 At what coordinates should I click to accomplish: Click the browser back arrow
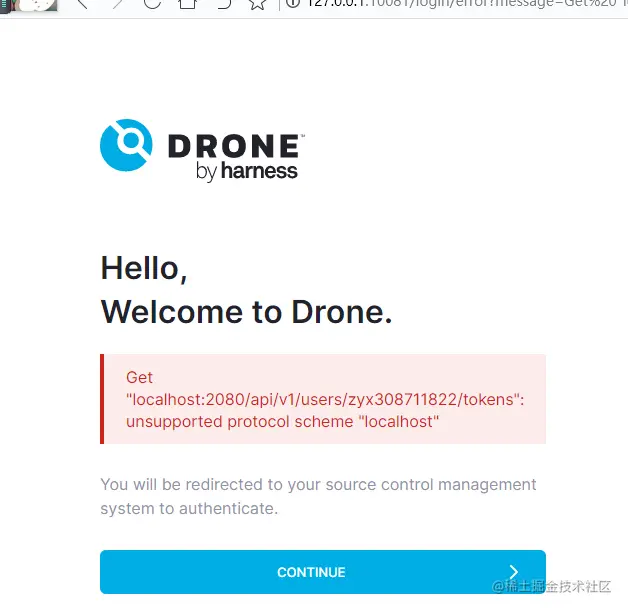[x=82, y=3]
